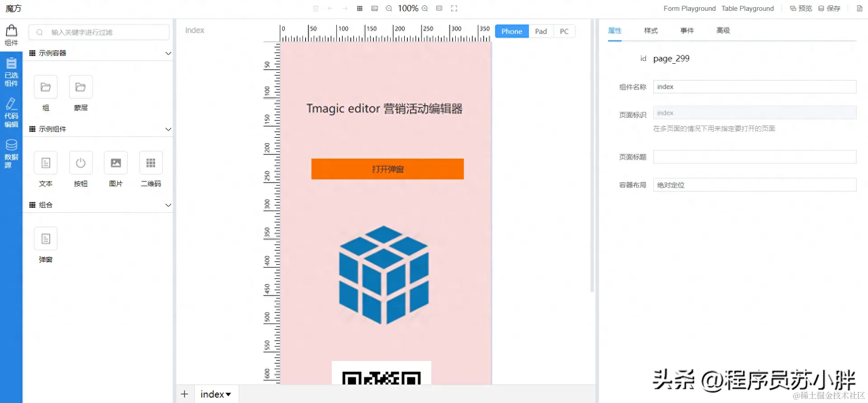Click the index breadcrumb label above canvas
The width and height of the screenshot is (868, 403).
[195, 30]
